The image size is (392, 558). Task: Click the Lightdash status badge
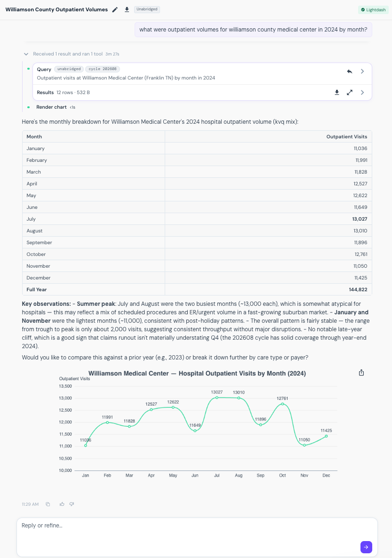(x=373, y=9)
